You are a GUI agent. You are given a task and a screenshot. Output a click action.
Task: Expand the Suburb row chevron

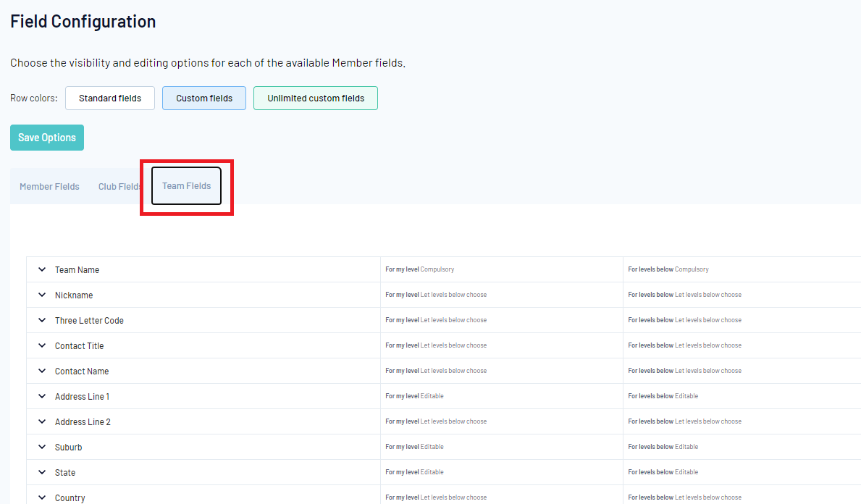point(42,447)
